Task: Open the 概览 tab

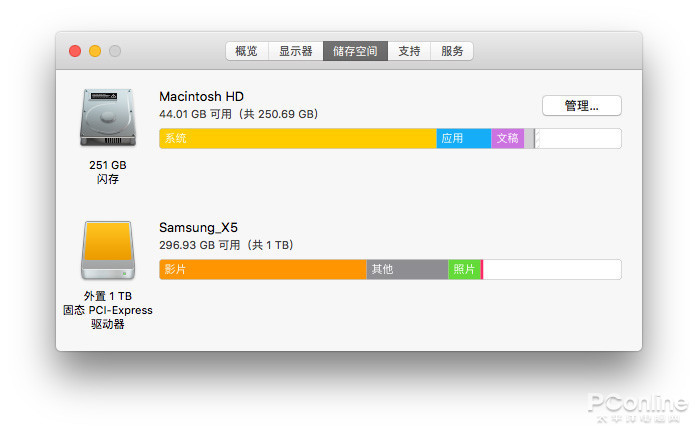Action: point(246,51)
